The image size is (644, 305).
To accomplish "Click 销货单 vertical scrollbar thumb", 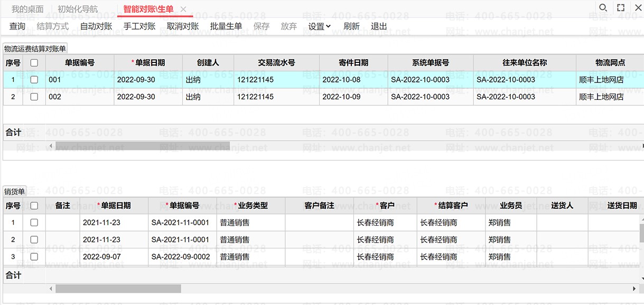I will [x=641, y=232].
